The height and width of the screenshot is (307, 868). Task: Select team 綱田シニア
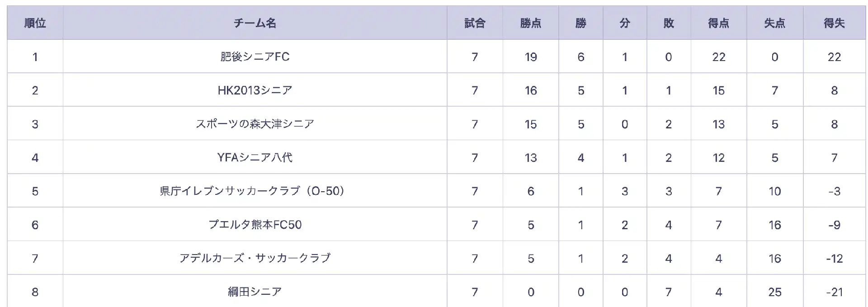(x=255, y=292)
